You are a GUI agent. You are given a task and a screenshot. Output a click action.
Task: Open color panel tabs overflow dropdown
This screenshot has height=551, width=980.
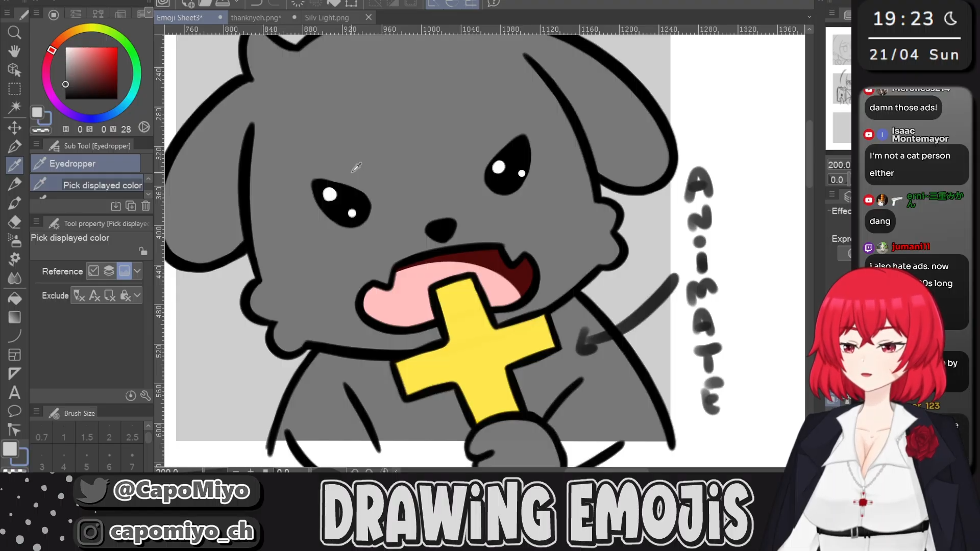(149, 11)
